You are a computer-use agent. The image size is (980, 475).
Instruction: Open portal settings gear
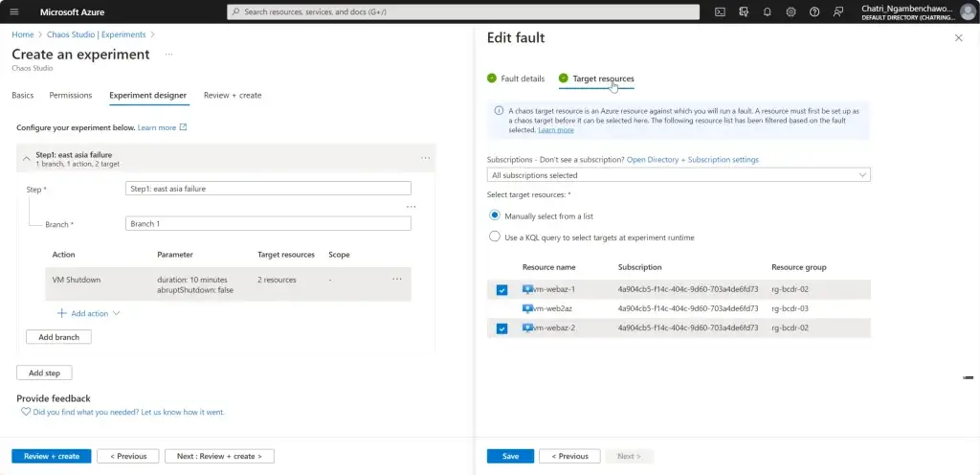pyautogui.click(x=791, y=11)
